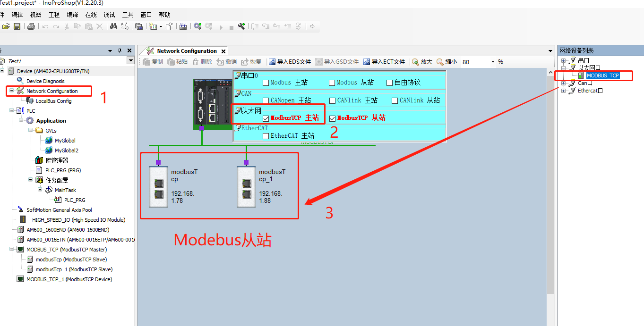Collapse the PLC tree node

click(x=11, y=111)
